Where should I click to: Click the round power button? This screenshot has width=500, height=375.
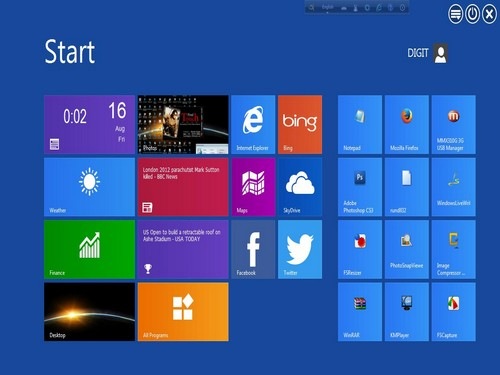pyautogui.click(x=472, y=14)
